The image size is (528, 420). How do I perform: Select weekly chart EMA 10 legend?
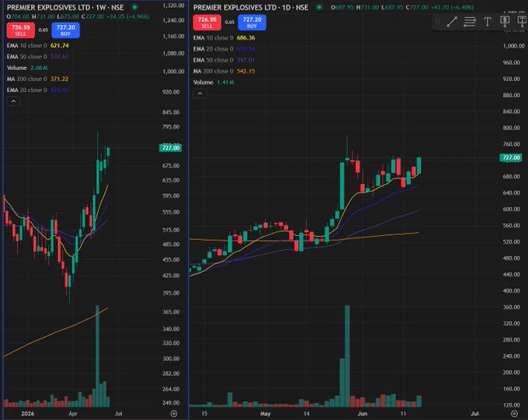(38, 46)
